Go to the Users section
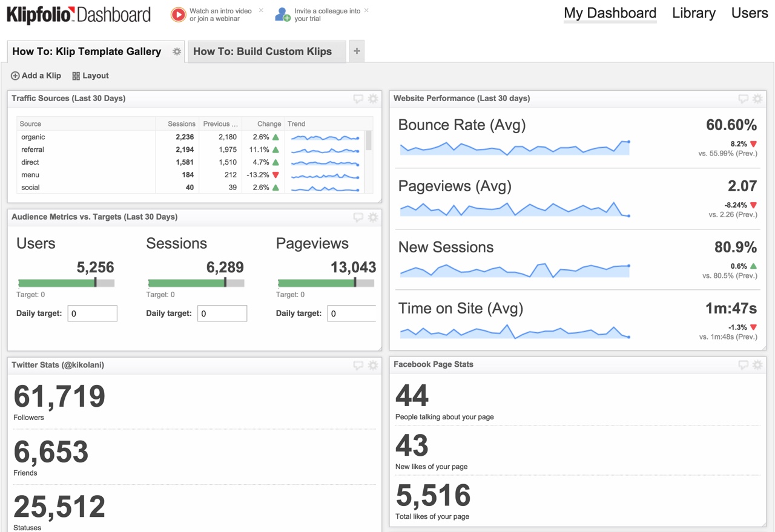 [x=750, y=13]
